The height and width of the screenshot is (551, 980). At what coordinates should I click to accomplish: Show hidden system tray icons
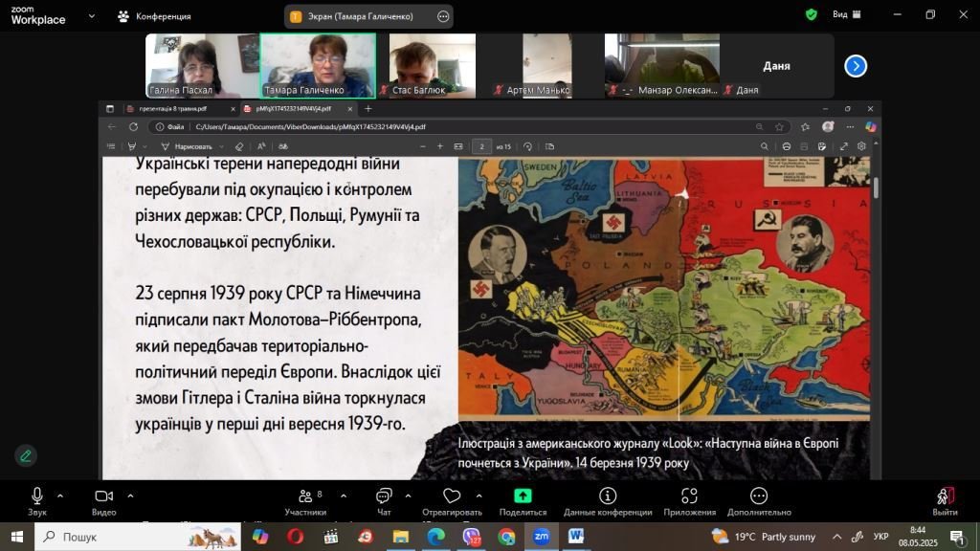click(x=836, y=537)
